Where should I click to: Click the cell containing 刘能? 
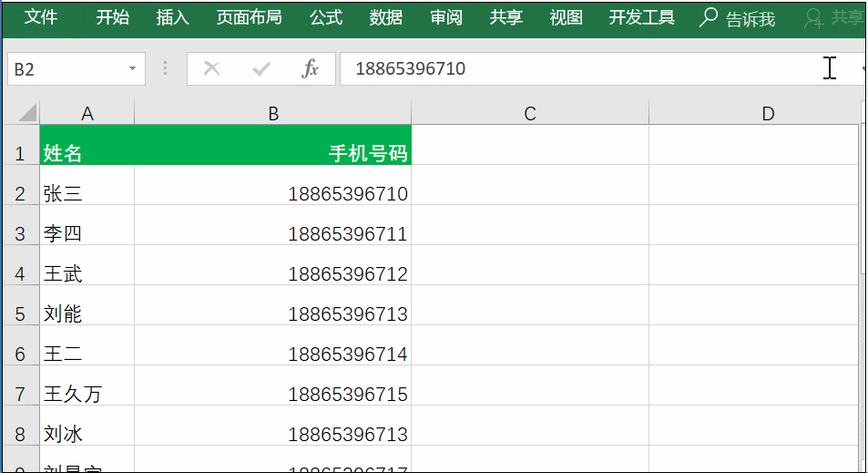[x=87, y=305]
